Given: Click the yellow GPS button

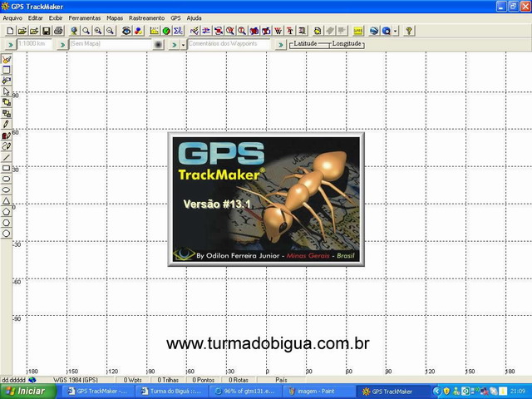Looking at the screenshot, I should click(358, 31).
